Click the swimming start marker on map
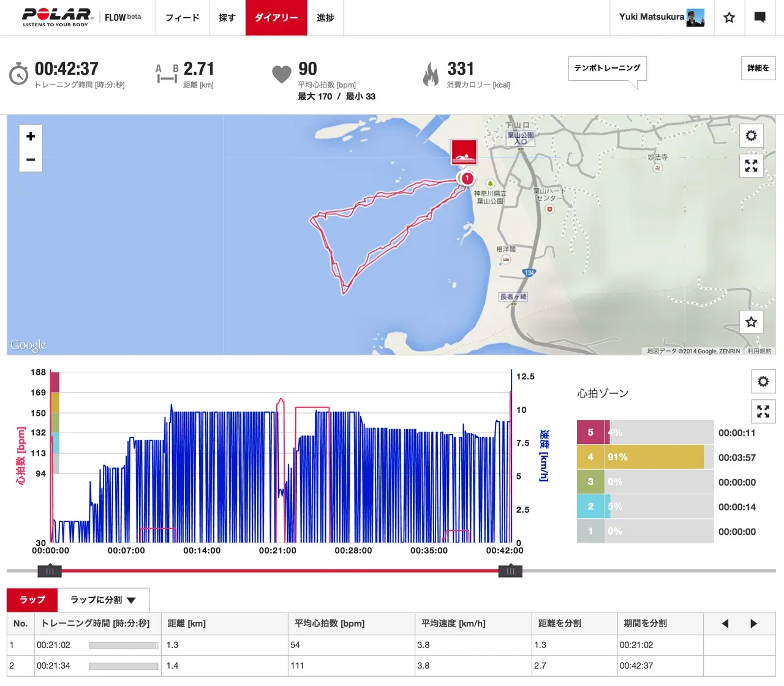 coord(464,152)
